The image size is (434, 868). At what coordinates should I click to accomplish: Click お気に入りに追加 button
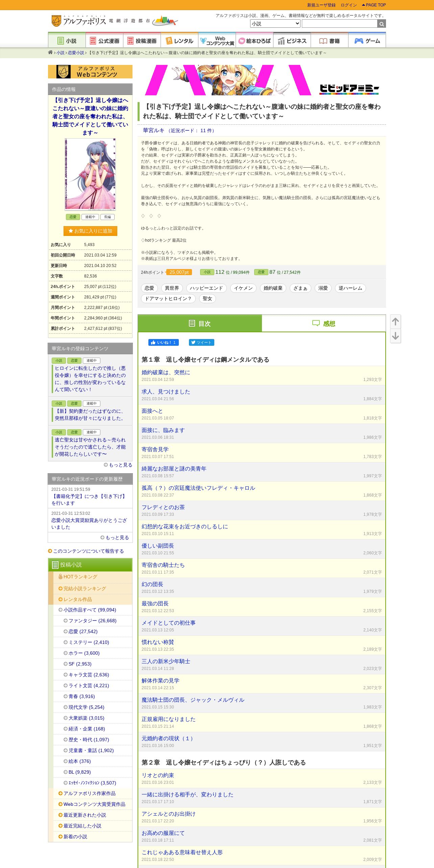(x=90, y=231)
